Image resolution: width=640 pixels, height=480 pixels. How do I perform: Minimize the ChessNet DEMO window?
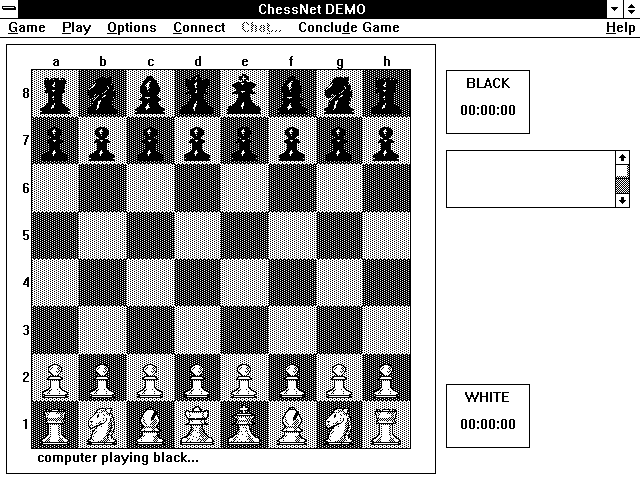click(614, 9)
